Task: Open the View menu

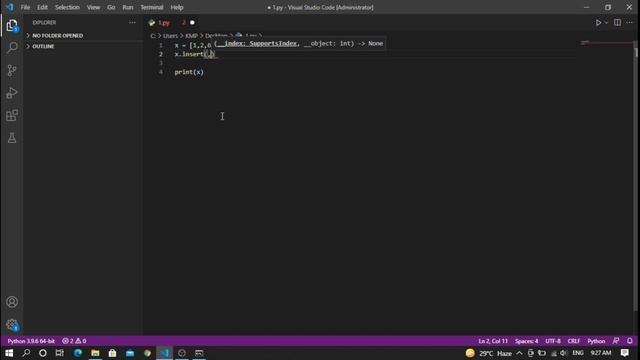Action: click(x=93, y=7)
